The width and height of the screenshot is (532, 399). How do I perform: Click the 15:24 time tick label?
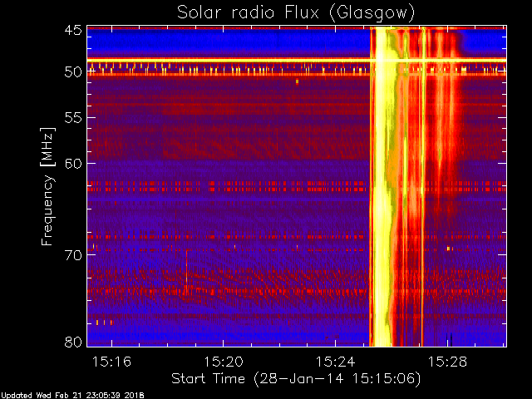coord(336,362)
